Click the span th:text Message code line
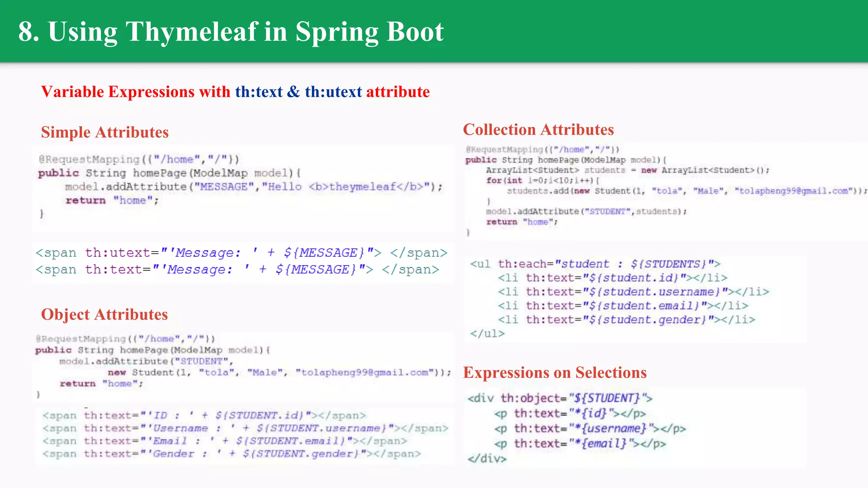Viewport: 868px width, 488px height. 237,270
